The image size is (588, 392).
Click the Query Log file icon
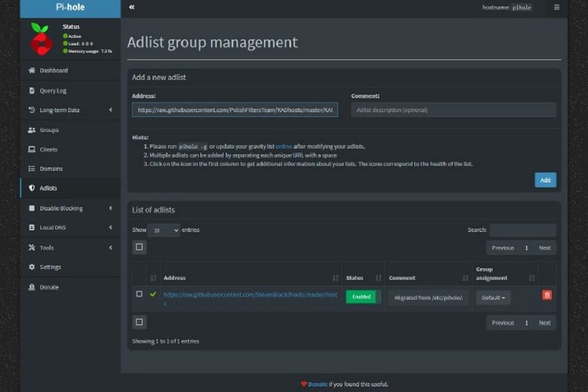[32, 90]
